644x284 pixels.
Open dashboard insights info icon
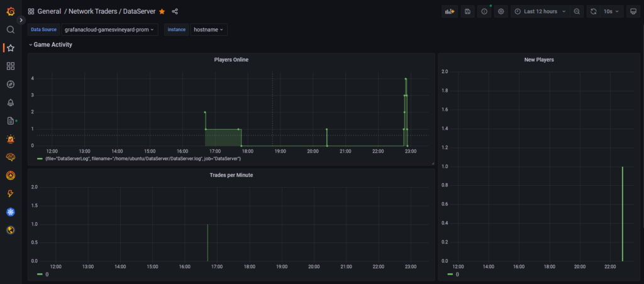(x=484, y=11)
